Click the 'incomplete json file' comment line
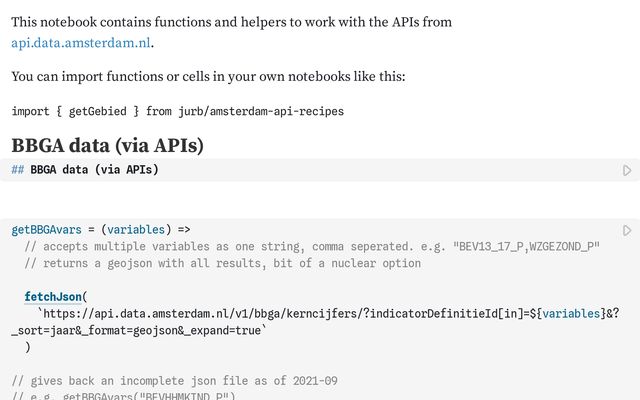Viewport: 640px width, 400px height. 174,381
